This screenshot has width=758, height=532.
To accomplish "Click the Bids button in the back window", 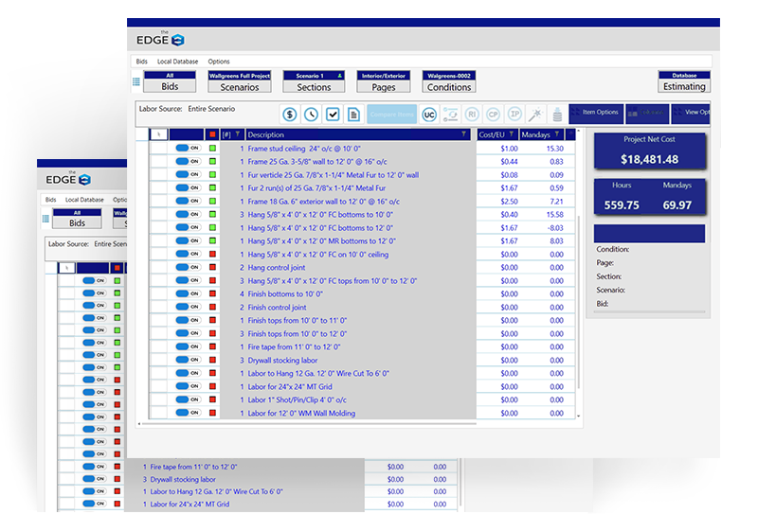I will 78,219.
